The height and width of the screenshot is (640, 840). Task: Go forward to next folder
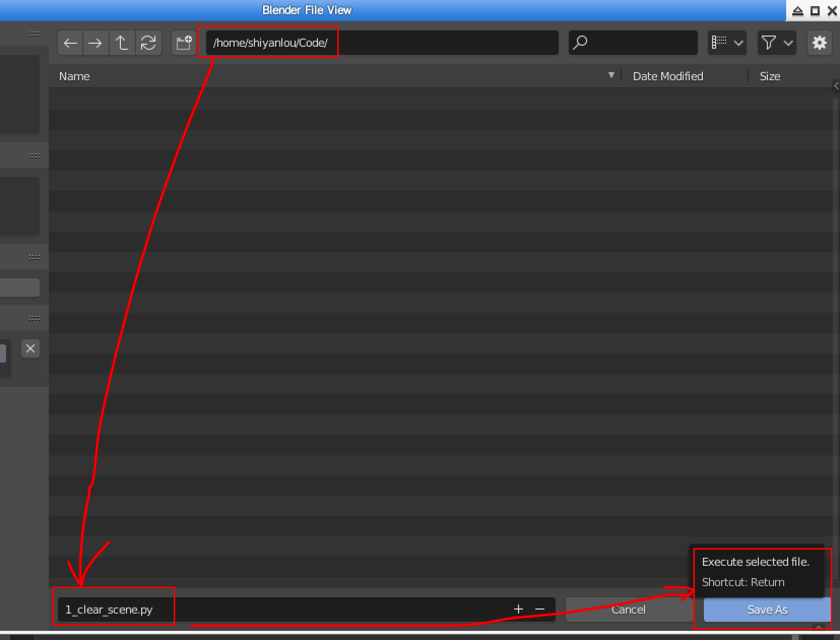95,43
